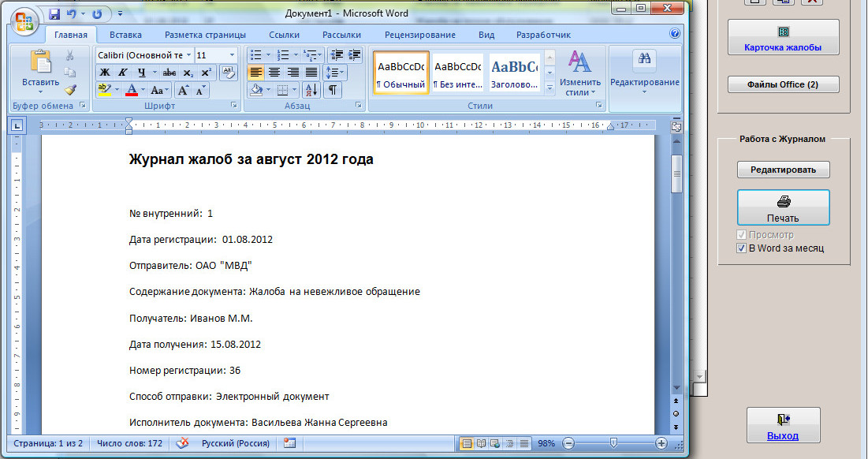Expand bullets list dropdown arrow
This screenshot has width=868, height=459.
pos(269,55)
